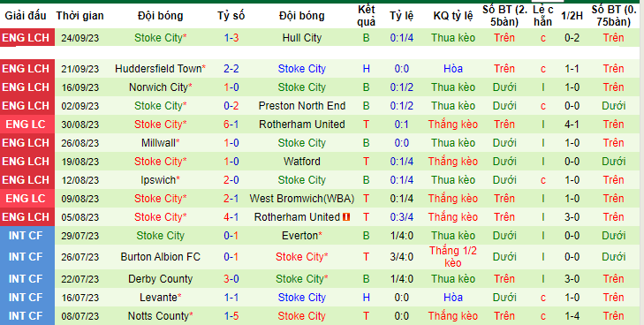Open the Hull City team link
The width and height of the screenshot is (644, 325).
[x=302, y=38]
